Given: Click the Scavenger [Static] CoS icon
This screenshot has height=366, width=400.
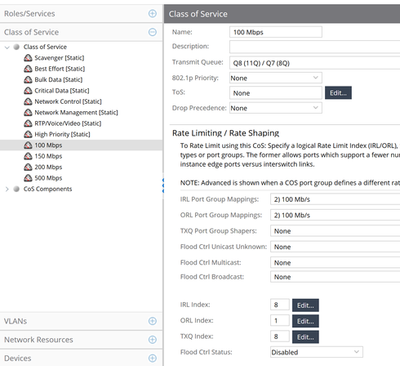Looking at the screenshot, I should coord(28,58).
